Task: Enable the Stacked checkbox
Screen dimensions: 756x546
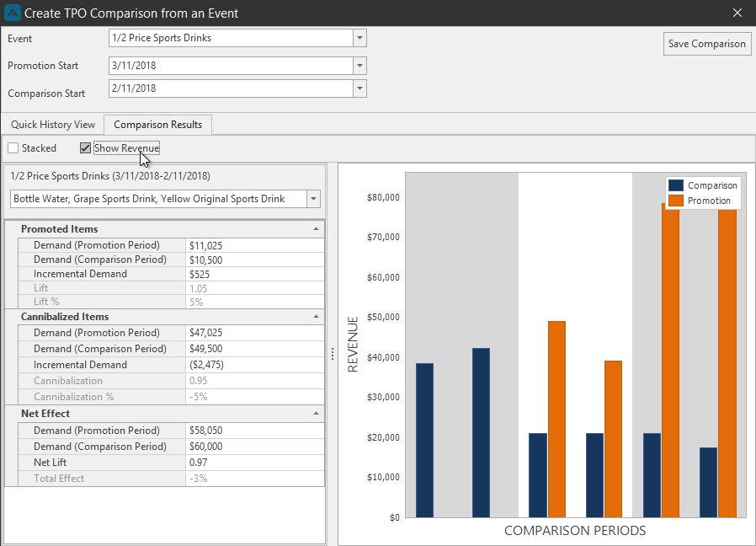Action: coord(13,148)
